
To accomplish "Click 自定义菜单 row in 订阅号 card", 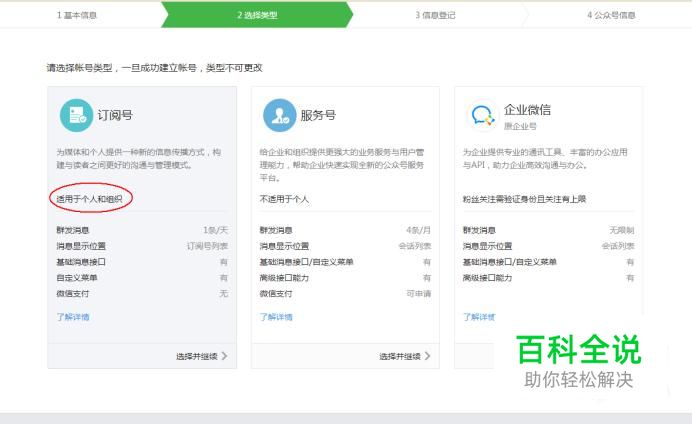I will [142, 278].
